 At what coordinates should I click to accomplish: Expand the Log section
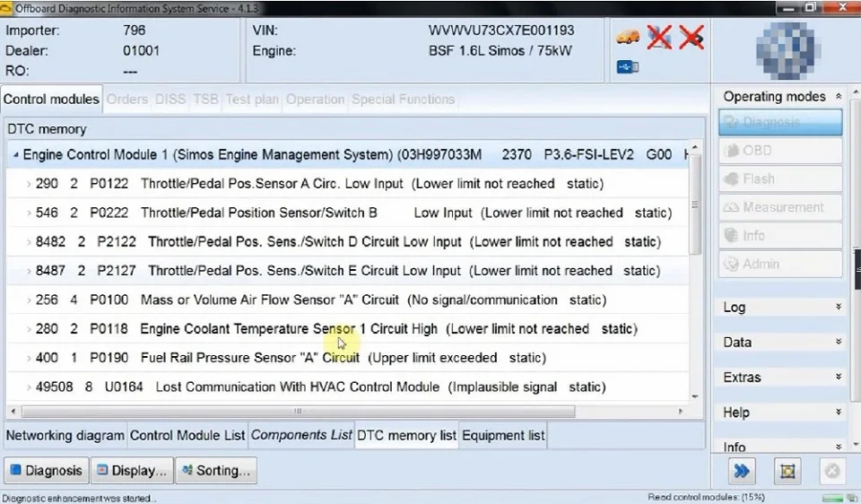839,307
